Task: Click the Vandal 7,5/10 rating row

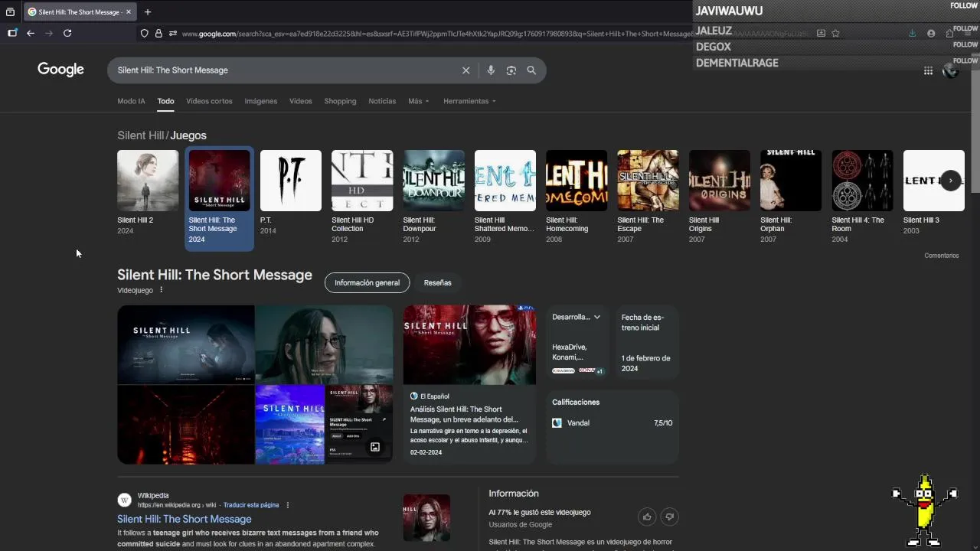Action: 612,423
